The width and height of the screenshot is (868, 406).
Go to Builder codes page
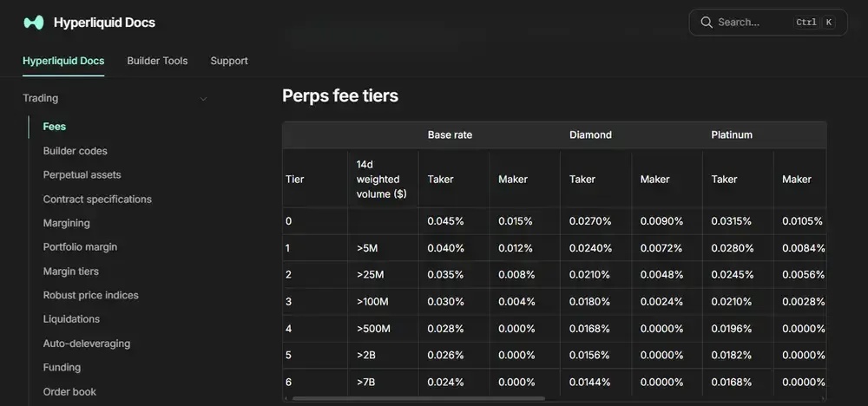(x=76, y=151)
